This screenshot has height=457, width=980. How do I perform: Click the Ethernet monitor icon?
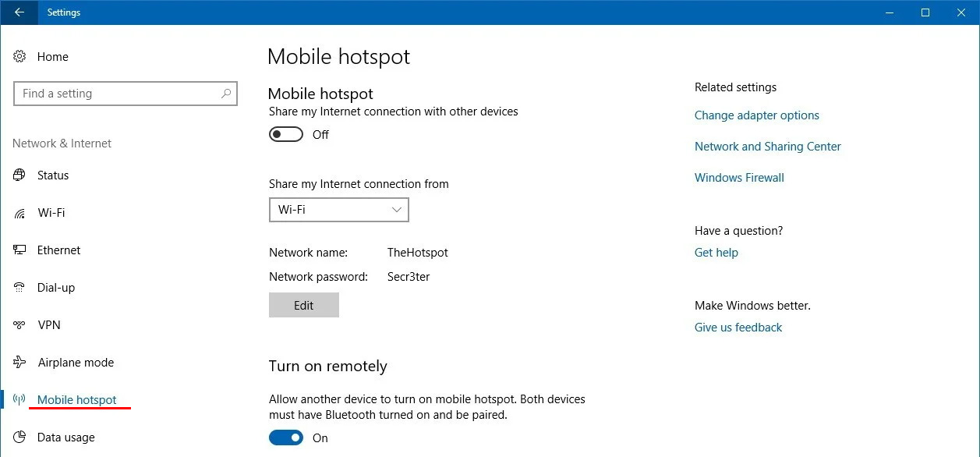(x=19, y=250)
